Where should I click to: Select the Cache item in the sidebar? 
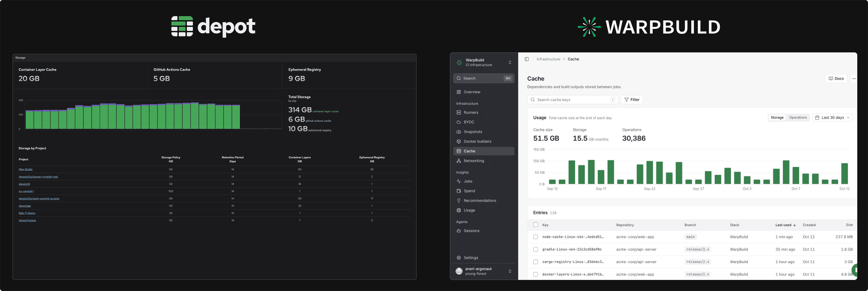[x=484, y=151]
